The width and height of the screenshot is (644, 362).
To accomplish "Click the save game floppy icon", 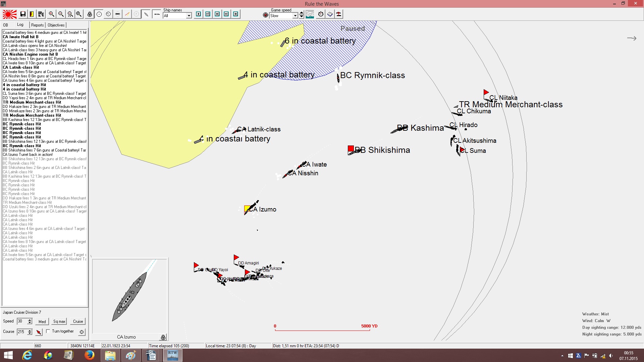I will point(23,14).
